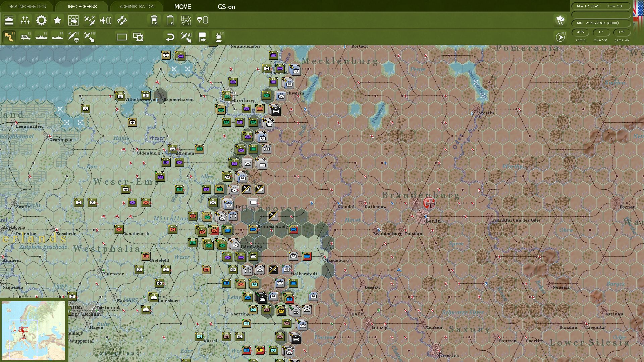Click the Magdeburg city label
Viewport: 644px width, 362px height.
pyautogui.click(x=336, y=260)
